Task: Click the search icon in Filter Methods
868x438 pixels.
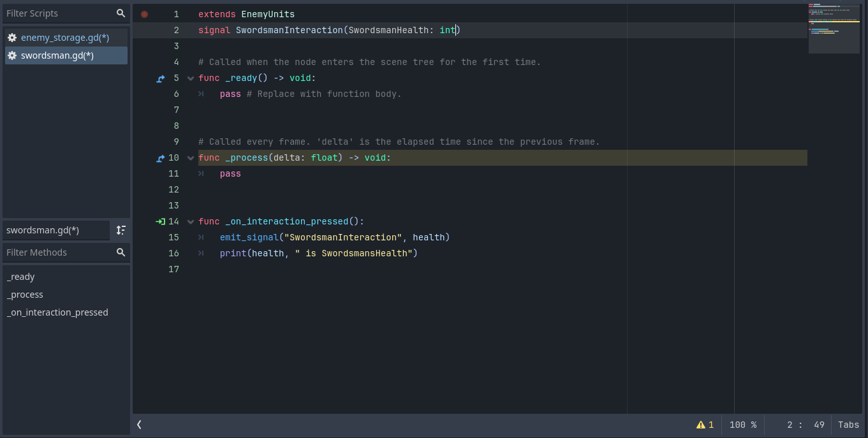Action: click(x=121, y=252)
